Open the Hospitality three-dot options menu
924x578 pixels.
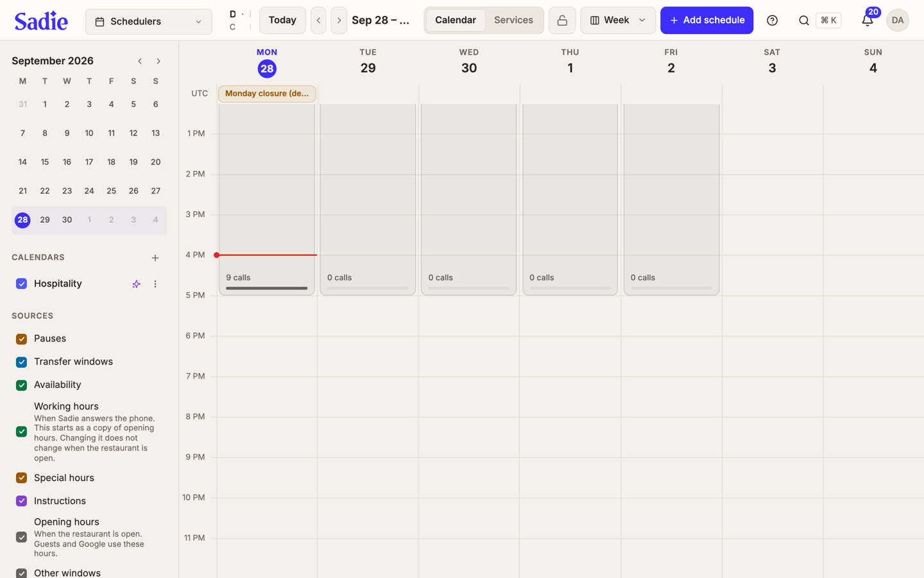coord(155,284)
